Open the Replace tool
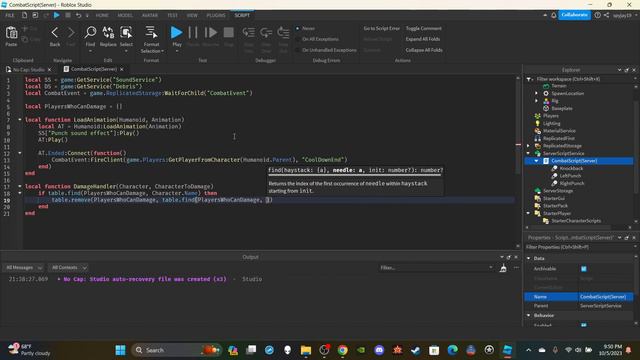Image resolution: width=640 pixels, height=360 pixels. tap(108, 33)
